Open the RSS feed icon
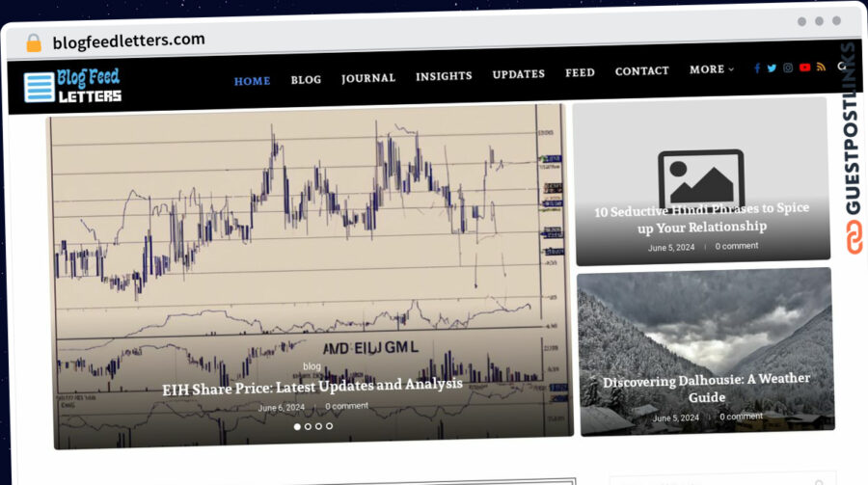Image resolution: width=868 pixels, height=485 pixels. click(x=821, y=67)
